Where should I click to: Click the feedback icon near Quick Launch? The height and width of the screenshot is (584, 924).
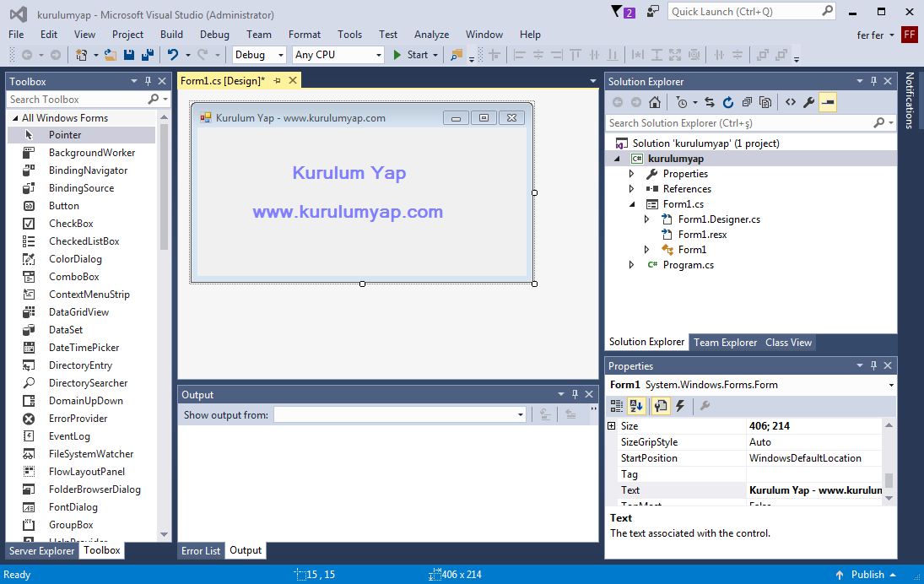tap(652, 12)
